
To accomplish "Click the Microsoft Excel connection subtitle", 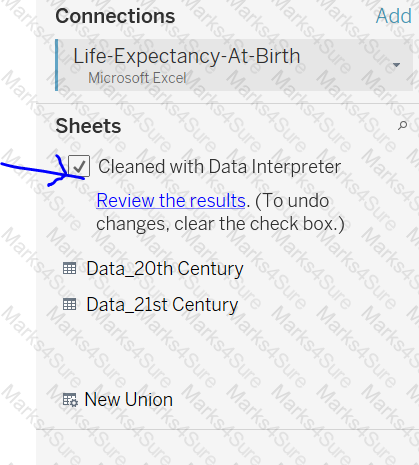I will tap(137, 78).
